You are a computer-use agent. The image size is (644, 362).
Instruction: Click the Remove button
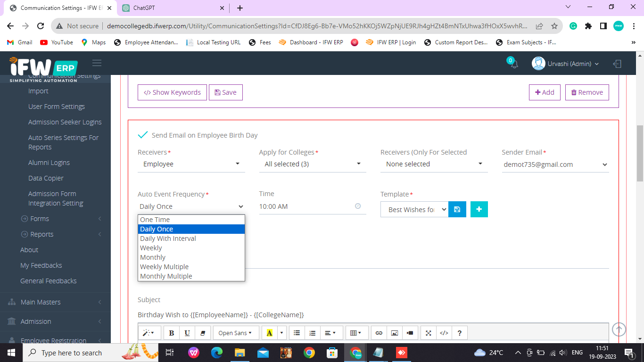(587, 92)
